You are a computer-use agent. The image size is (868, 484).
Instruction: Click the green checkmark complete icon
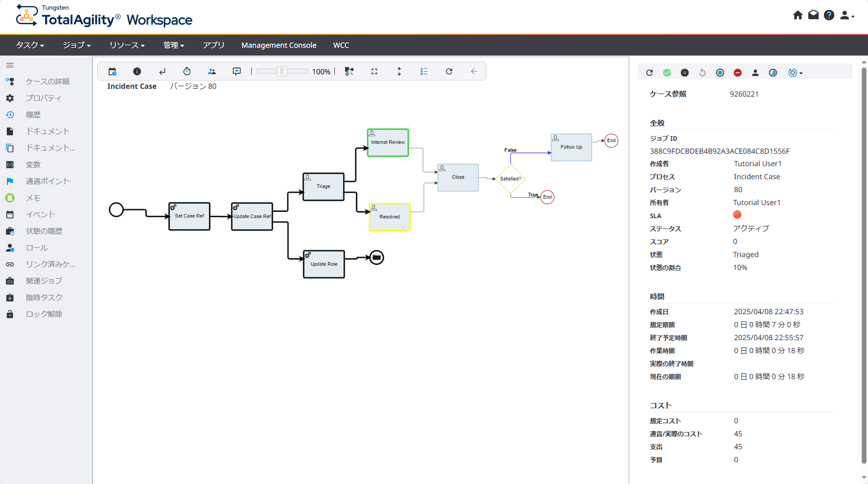click(667, 73)
